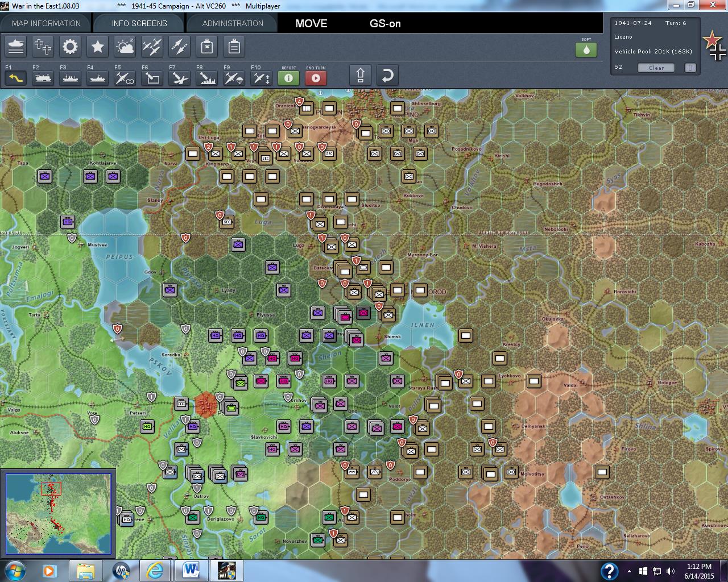
Task: Select F10 air transfer mode icon
Action: pyautogui.click(x=261, y=78)
